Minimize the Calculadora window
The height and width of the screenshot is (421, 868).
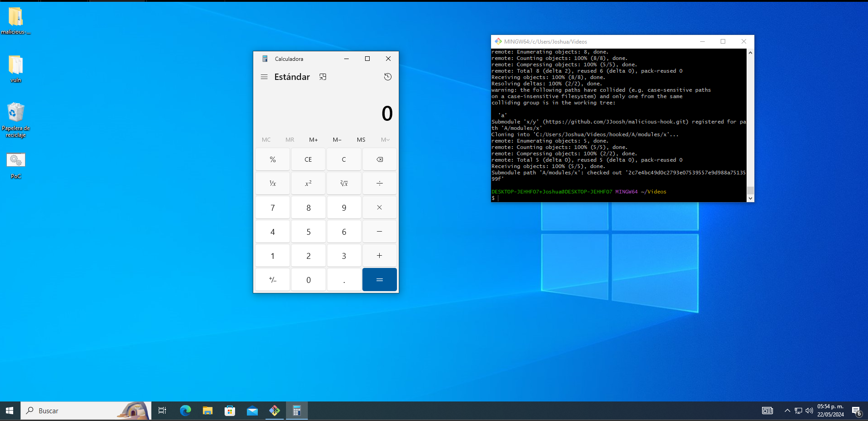346,59
